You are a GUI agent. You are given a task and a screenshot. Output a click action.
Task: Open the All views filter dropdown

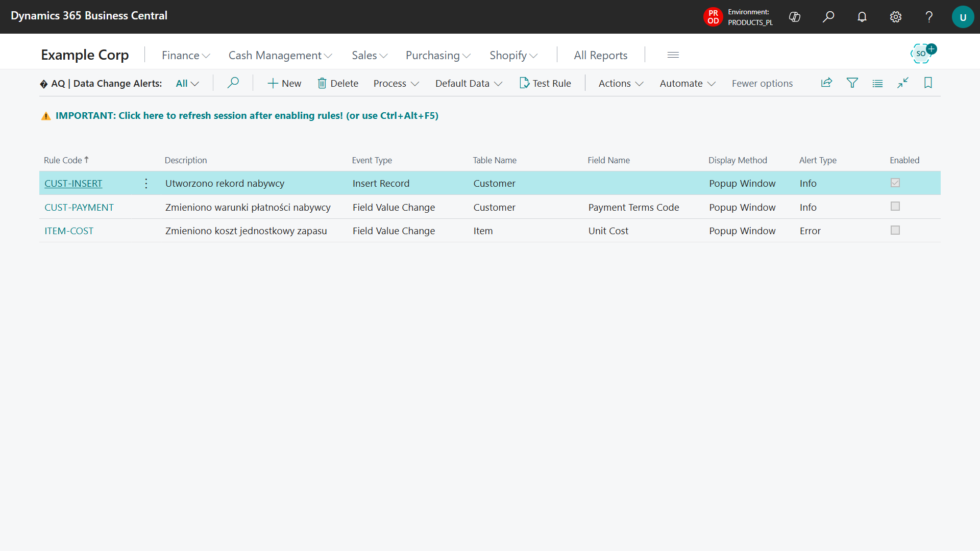[187, 84]
